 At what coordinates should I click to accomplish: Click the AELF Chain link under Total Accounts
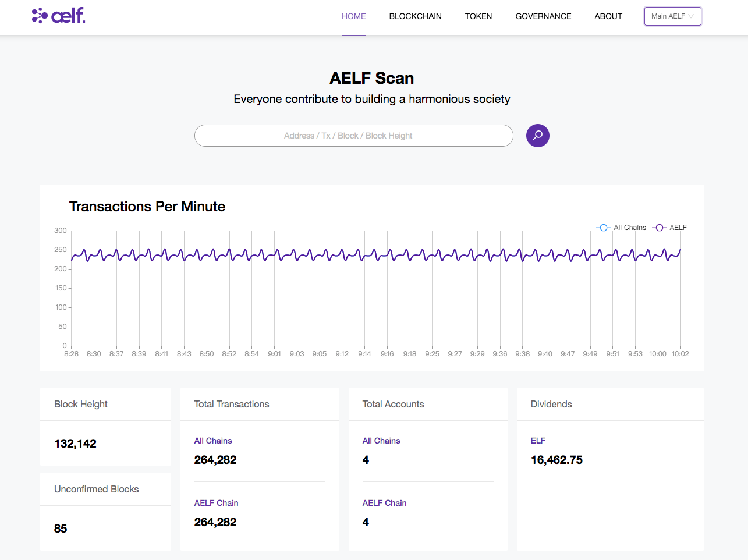pyautogui.click(x=384, y=503)
